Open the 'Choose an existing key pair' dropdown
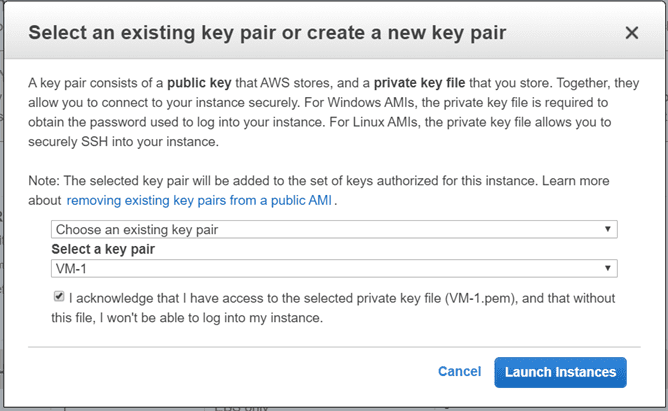This screenshot has height=411, width=668. point(334,229)
